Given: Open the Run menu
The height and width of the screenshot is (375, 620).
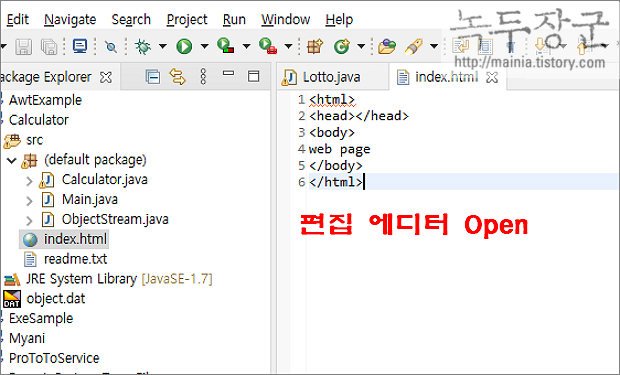Looking at the screenshot, I should coord(234,19).
